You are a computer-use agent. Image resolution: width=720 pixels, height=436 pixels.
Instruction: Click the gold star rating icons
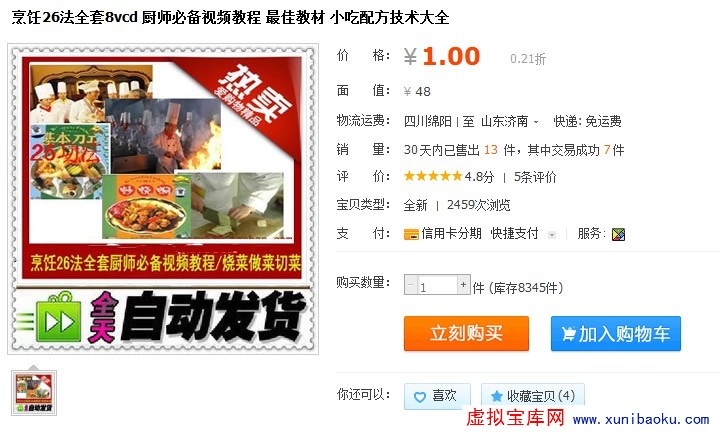433,176
